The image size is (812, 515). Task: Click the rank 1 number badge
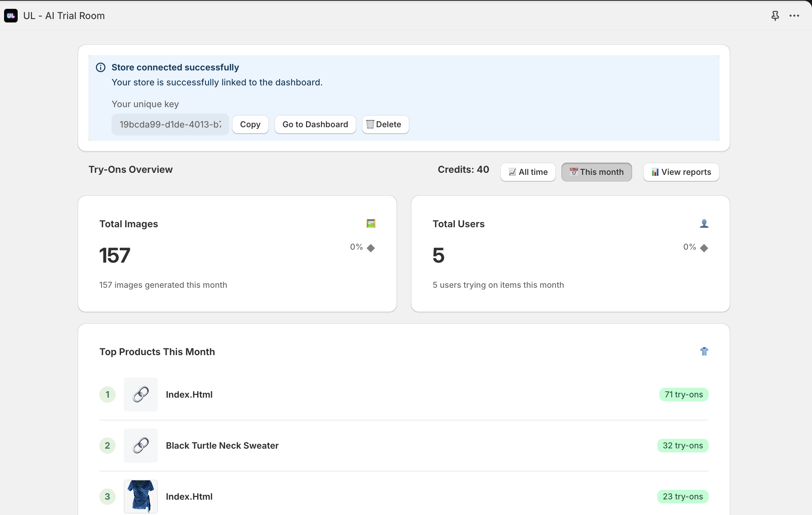(x=107, y=395)
